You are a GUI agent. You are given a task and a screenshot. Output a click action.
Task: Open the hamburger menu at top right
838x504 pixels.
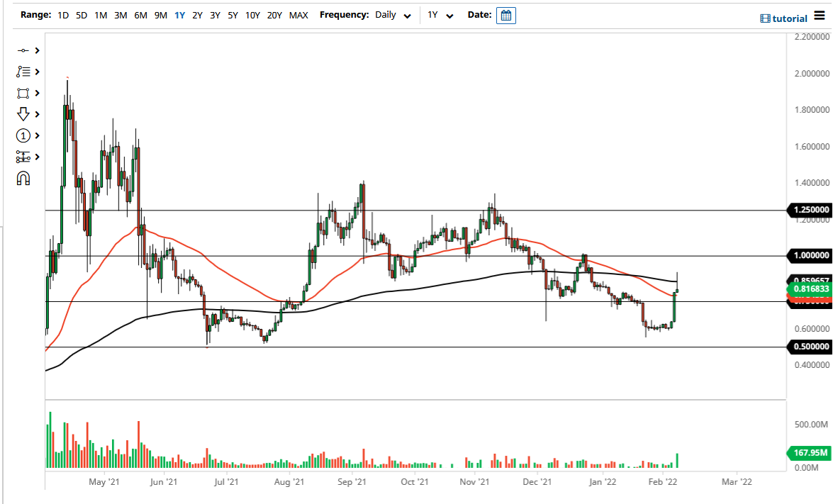(819, 16)
